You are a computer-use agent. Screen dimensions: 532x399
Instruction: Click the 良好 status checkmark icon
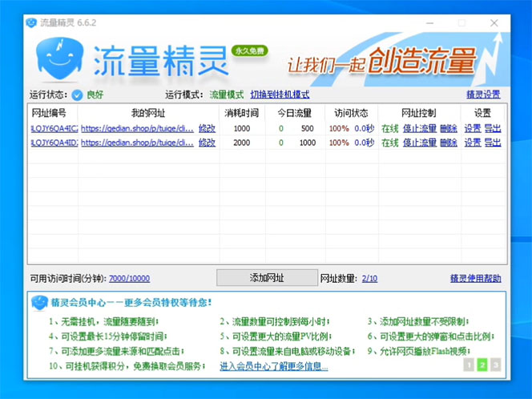[77, 95]
